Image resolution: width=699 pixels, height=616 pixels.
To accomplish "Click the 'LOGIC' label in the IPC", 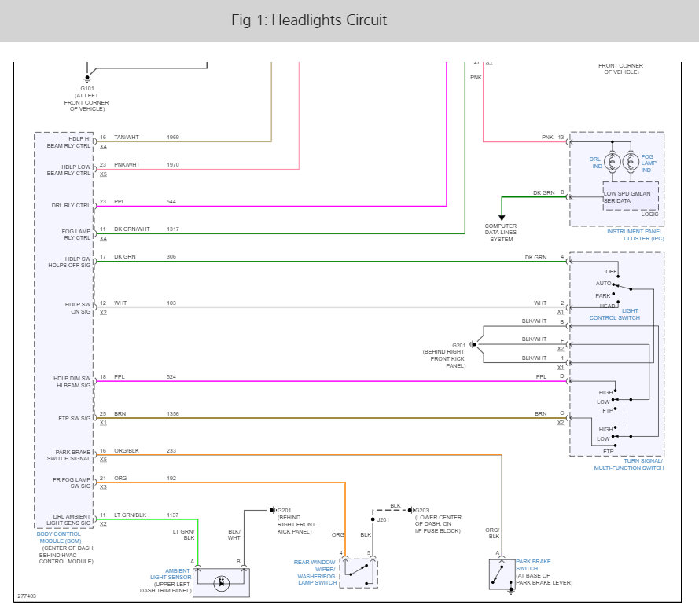I will point(650,214).
